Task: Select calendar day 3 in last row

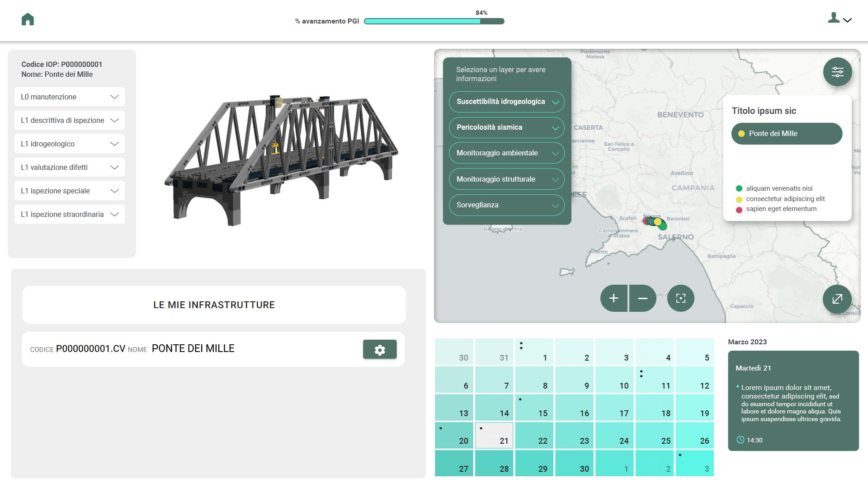Action: tap(695, 463)
